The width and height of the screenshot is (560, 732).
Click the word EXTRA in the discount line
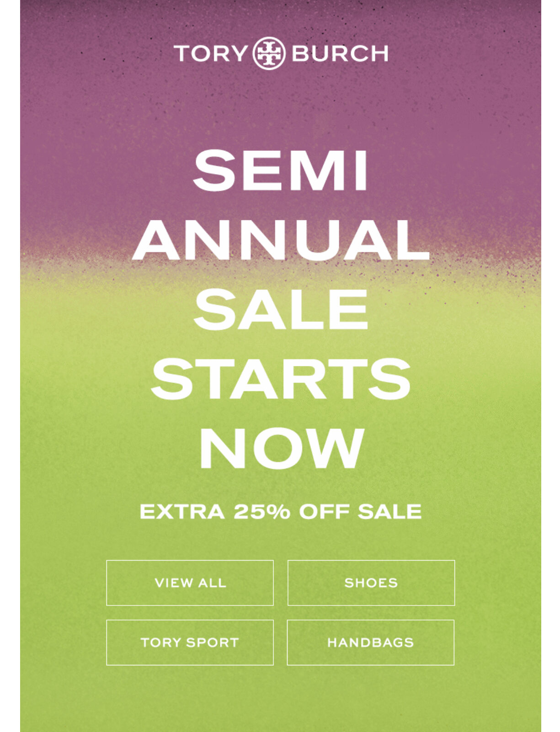tap(182, 511)
